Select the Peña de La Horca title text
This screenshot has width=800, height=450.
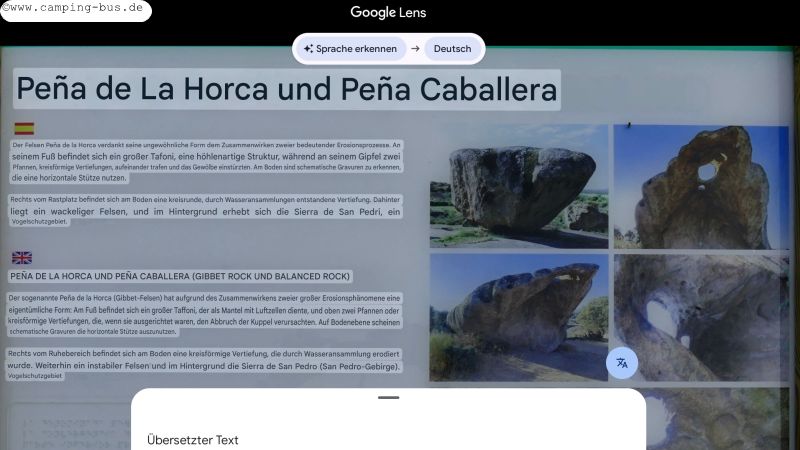[285, 89]
